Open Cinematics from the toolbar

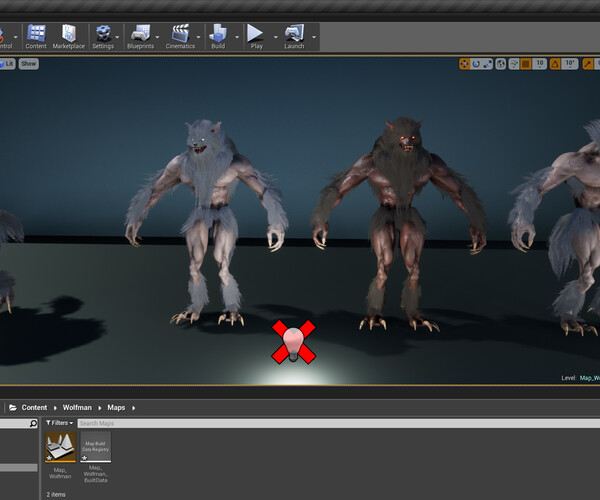180,37
